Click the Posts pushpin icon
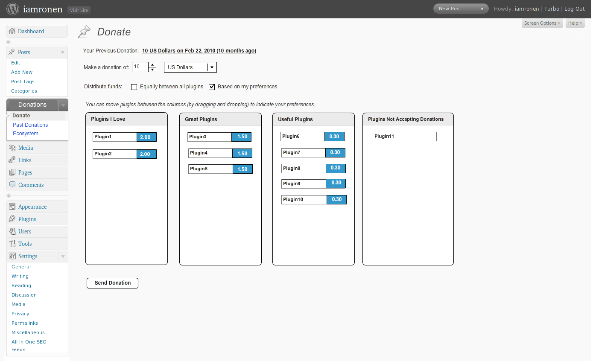The image size is (593, 364). tap(12, 52)
